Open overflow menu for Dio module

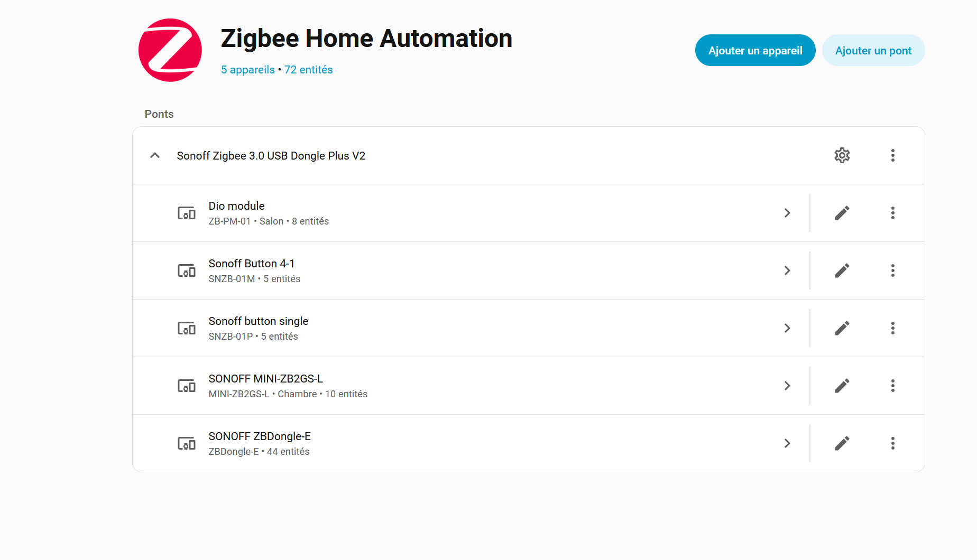point(892,213)
